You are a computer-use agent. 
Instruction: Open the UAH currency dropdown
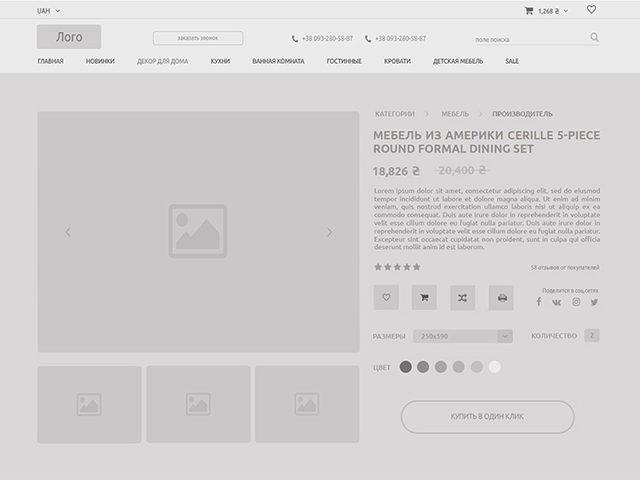pyautogui.click(x=48, y=11)
